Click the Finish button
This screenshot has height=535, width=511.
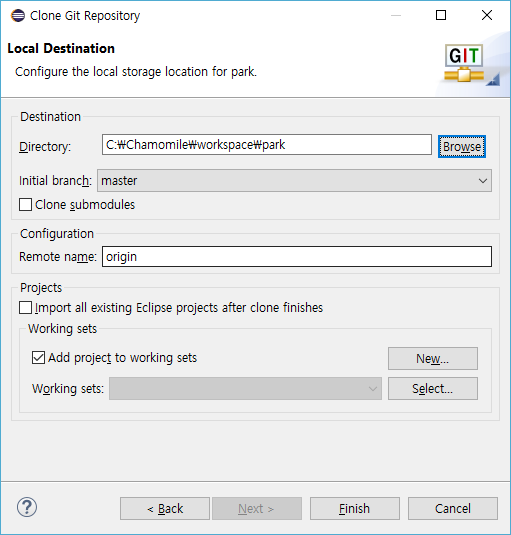click(x=355, y=508)
